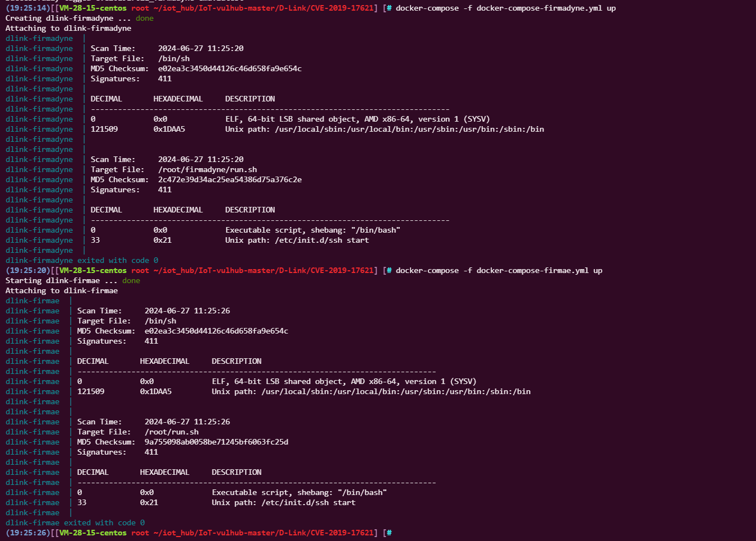Click MD5 checksum 9a755098ab0058be71245bf6063fc25d
Screen dimensions: 756x541
(x=216, y=442)
